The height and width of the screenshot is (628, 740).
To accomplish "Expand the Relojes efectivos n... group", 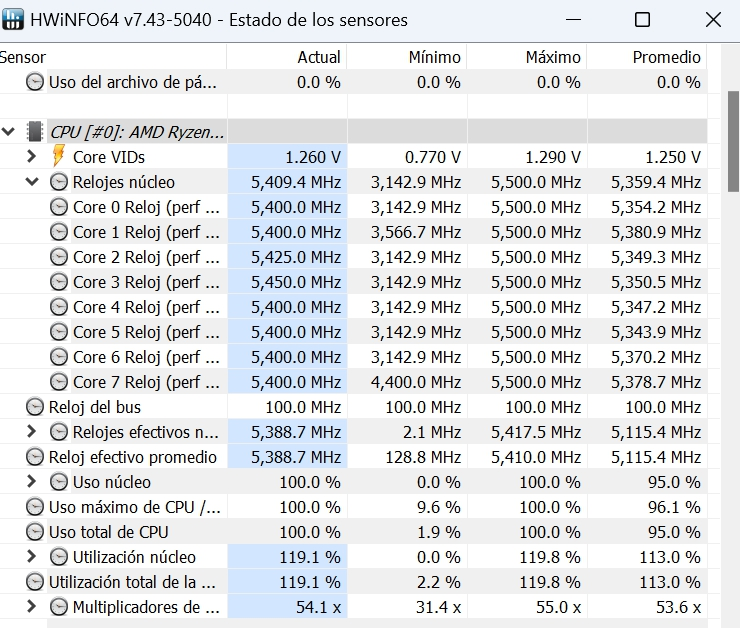I will tap(32, 432).
